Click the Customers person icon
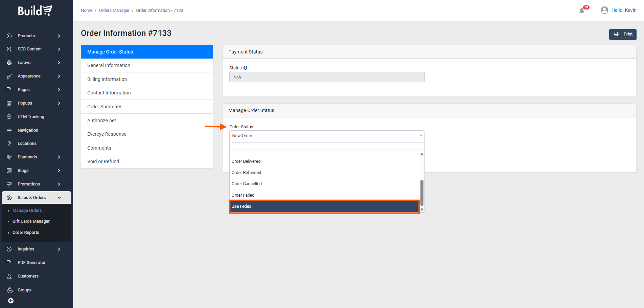This screenshot has height=308, width=644. pos(9,276)
